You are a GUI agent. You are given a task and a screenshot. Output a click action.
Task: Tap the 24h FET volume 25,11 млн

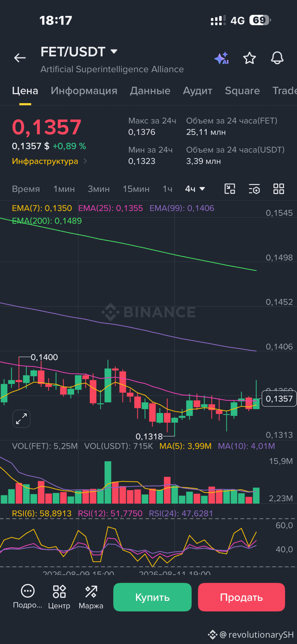pyautogui.click(x=206, y=132)
